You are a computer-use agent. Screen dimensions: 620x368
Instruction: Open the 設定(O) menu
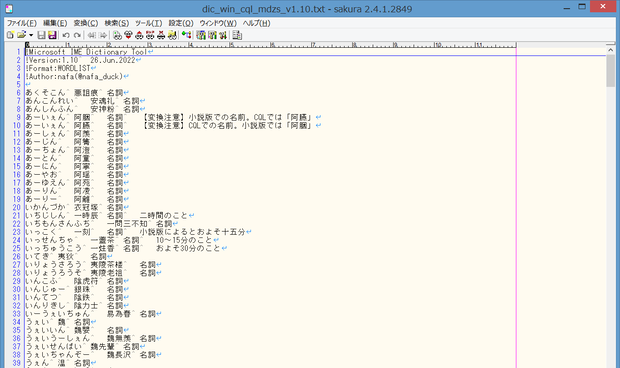(181, 23)
